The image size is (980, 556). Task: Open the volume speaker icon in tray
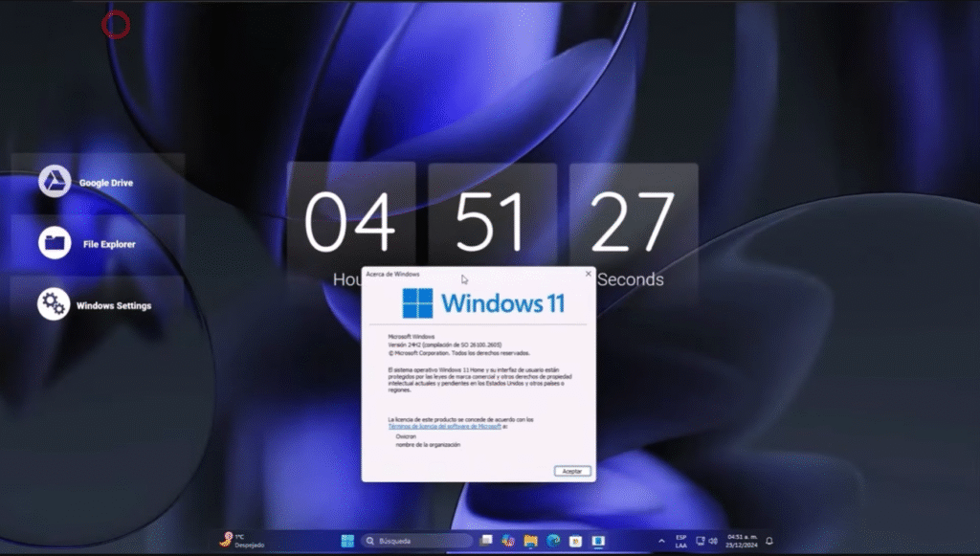click(713, 541)
